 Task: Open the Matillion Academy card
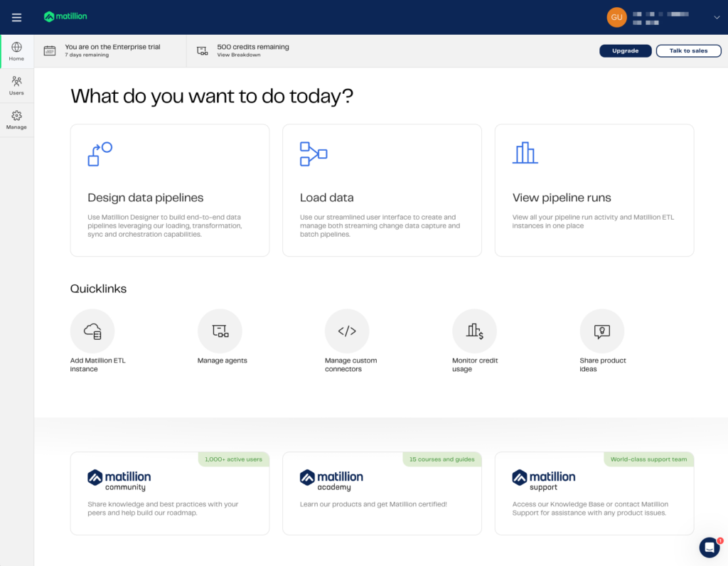[x=382, y=493]
